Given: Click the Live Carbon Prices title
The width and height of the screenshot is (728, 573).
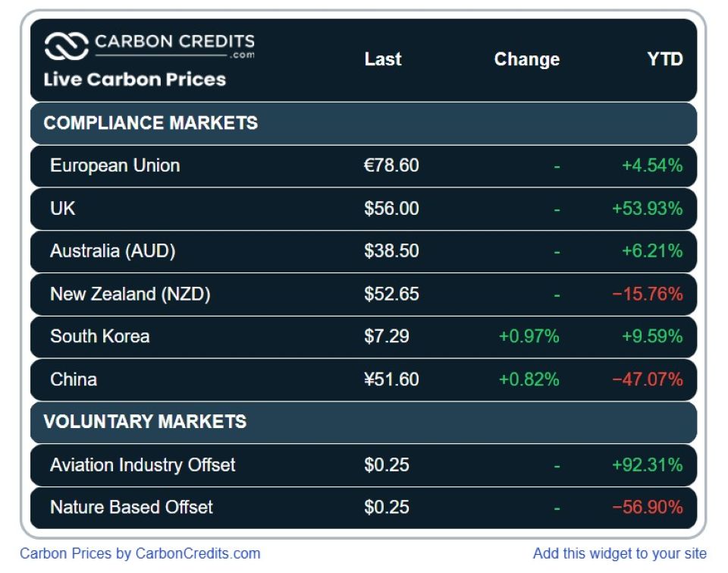Looking at the screenshot, I should click(135, 80).
